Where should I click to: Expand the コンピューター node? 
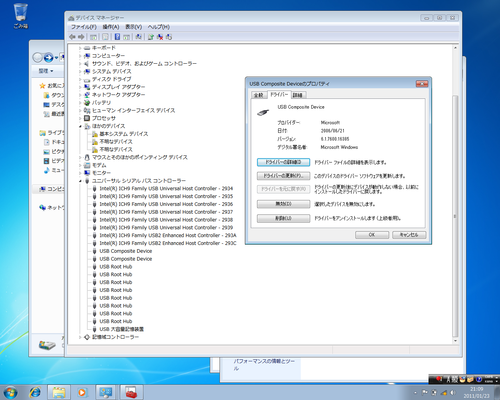pyautogui.click(x=80, y=56)
